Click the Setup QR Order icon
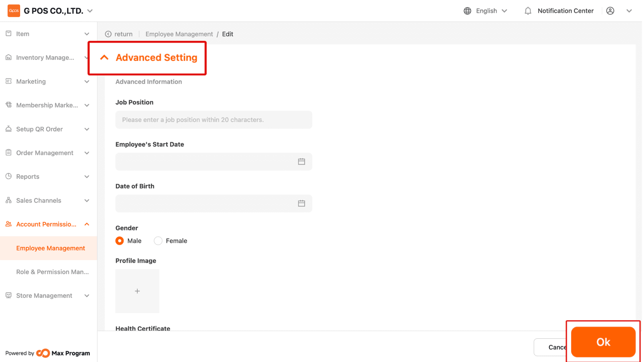The image size is (644, 362). [9, 129]
